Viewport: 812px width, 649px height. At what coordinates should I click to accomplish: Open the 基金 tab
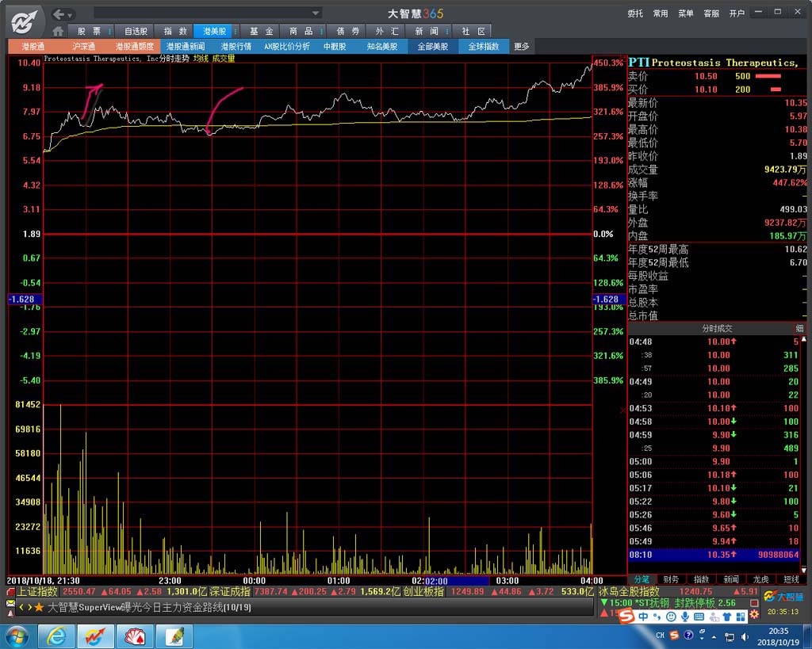point(261,31)
